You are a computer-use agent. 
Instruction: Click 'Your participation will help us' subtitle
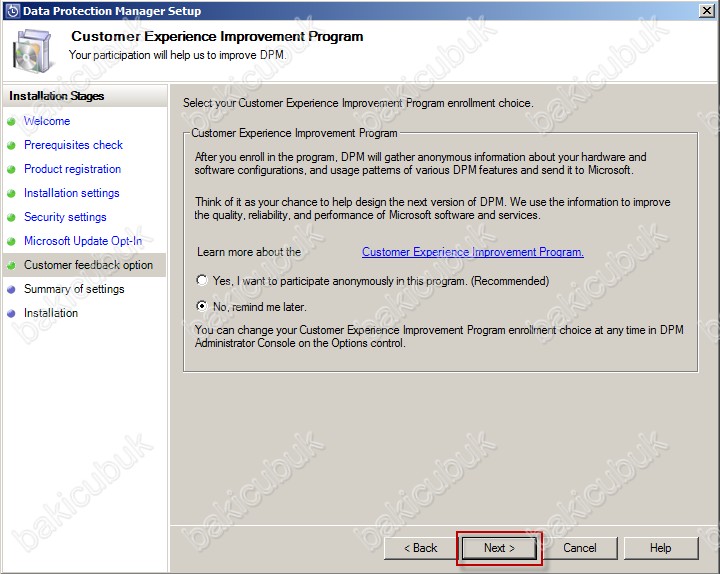pos(177,55)
